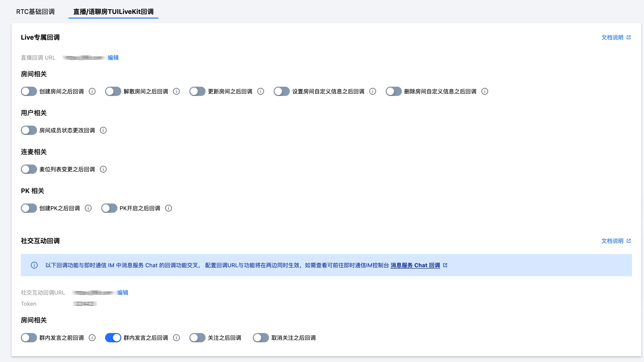Turn on 麦位列表变更之后回调 switch
The width and height of the screenshot is (644, 362).
click(29, 169)
